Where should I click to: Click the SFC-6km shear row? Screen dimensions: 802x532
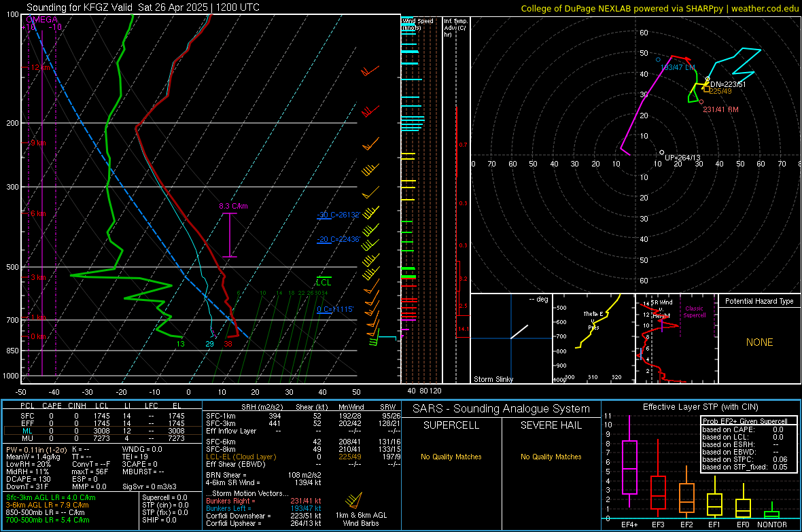(x=303, y=442)
